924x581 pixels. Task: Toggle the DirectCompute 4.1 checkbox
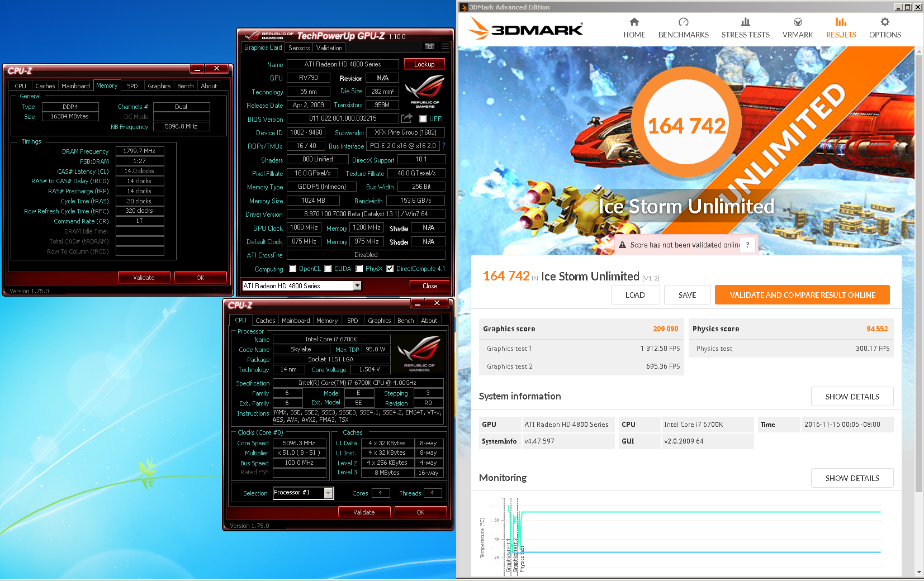390,269
